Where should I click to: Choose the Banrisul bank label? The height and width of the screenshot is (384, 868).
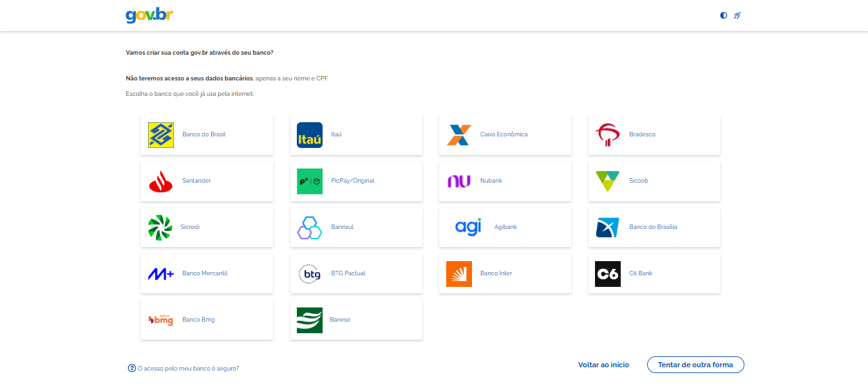coord(342,227)
